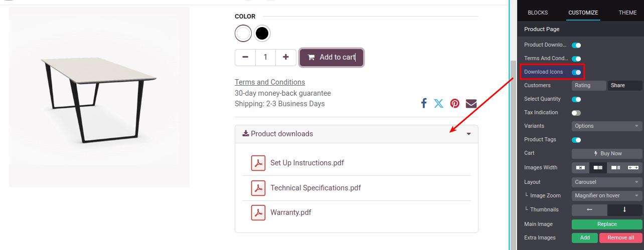Click the Warranty.pdf file icon

[258, 212]
